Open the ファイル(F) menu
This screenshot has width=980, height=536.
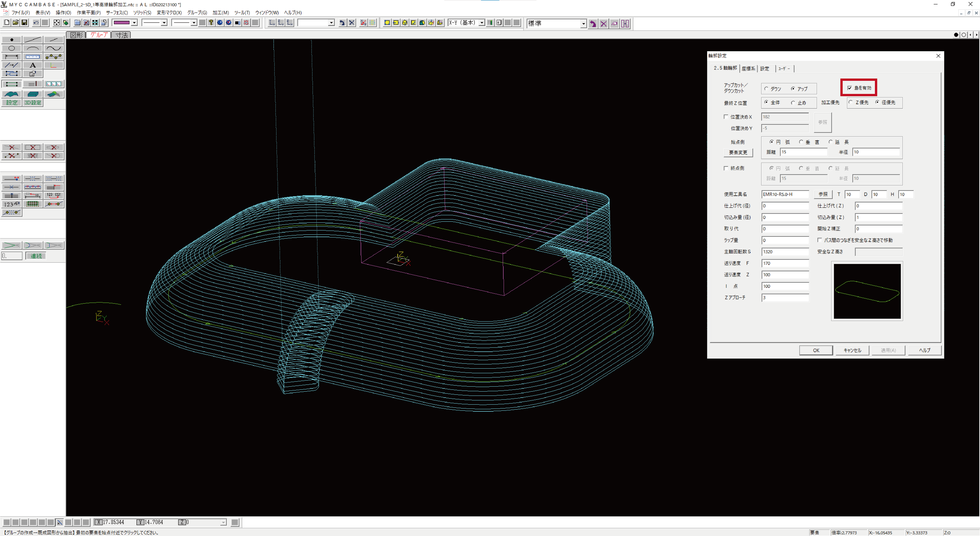(21, 12)
